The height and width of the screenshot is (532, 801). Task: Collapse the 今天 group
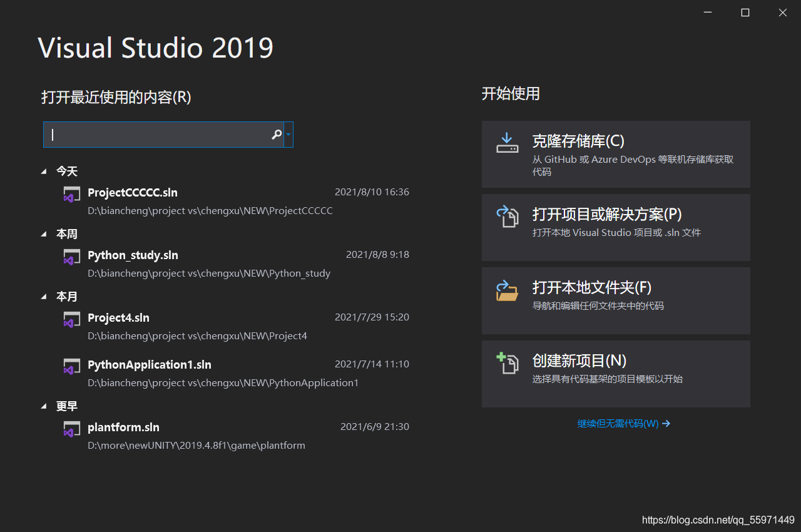point(44,171)
